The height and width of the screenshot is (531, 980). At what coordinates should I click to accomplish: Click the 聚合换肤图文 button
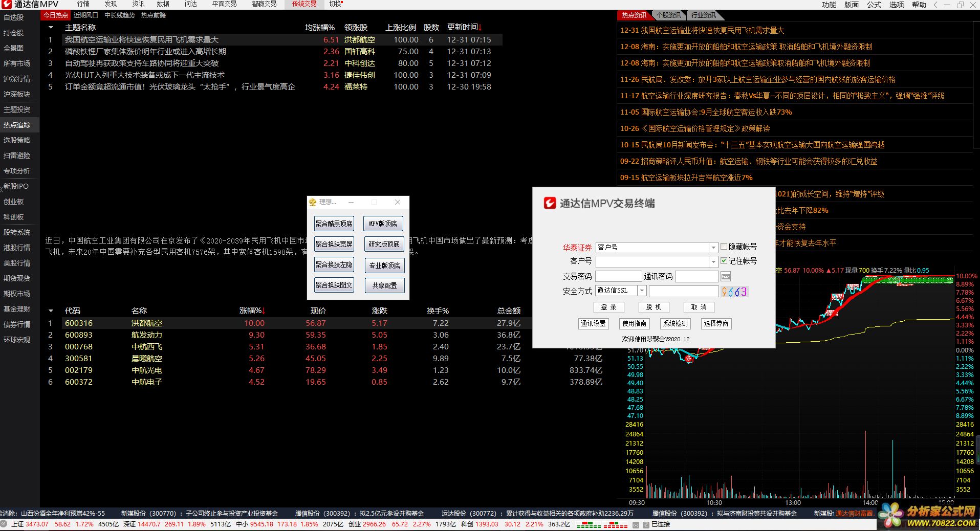pyautogui.click(x=334, y=285)
